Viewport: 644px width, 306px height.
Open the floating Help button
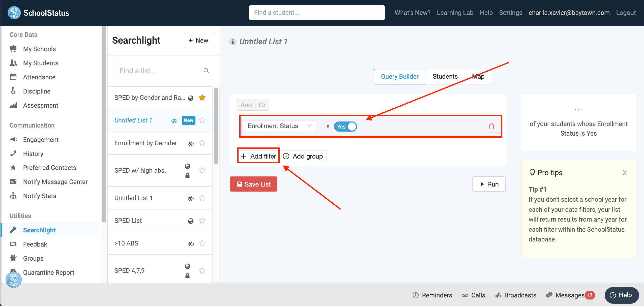622,295
